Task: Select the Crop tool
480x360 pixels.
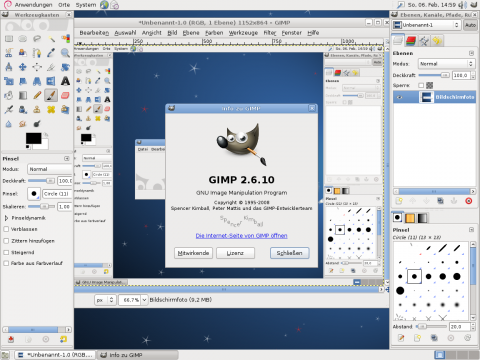Action: click(51, 67)
